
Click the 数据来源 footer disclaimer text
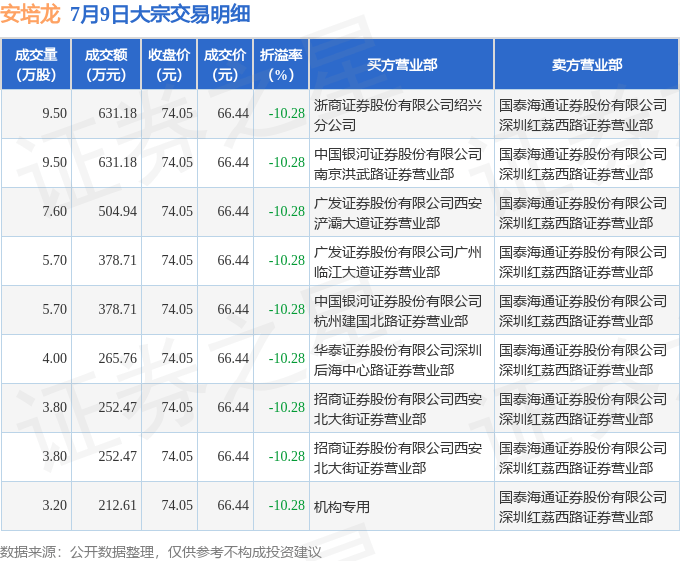click(160, 552)
